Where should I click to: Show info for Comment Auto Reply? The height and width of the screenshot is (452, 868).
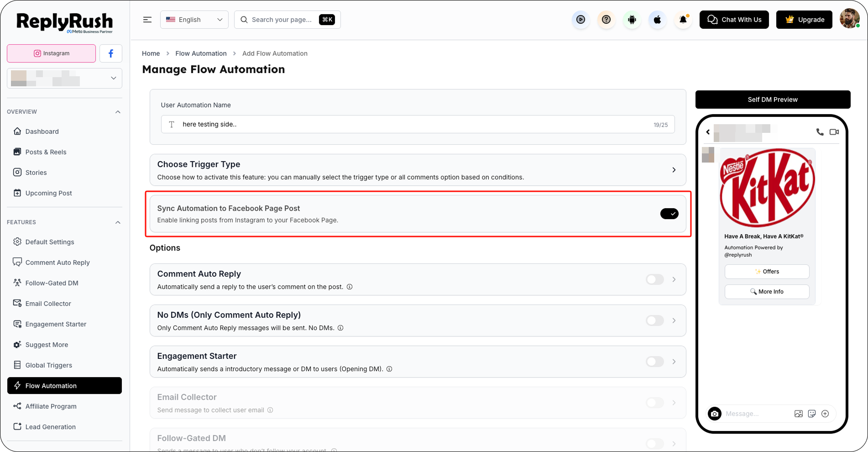tap(350, 287)
